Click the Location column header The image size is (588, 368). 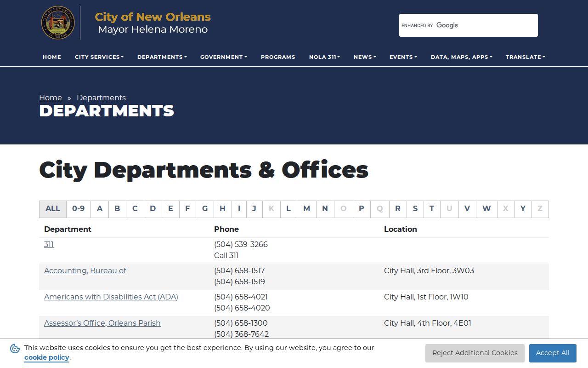click(x=401, y=229)
